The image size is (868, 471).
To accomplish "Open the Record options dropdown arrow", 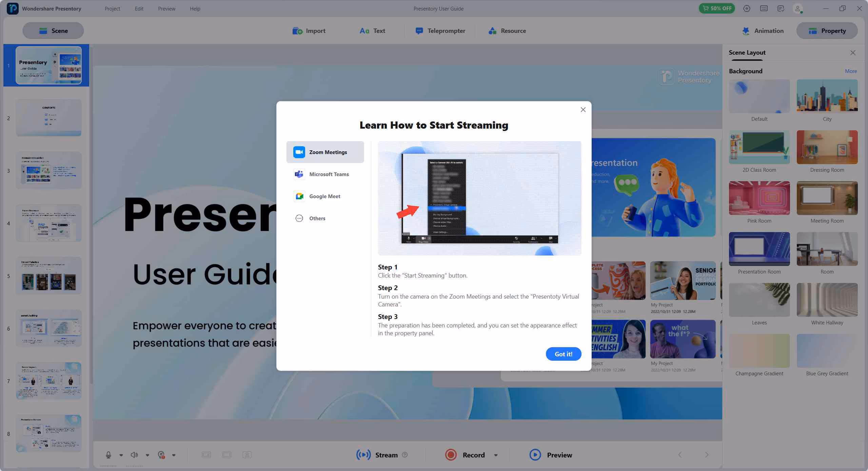I will point(496,455).
